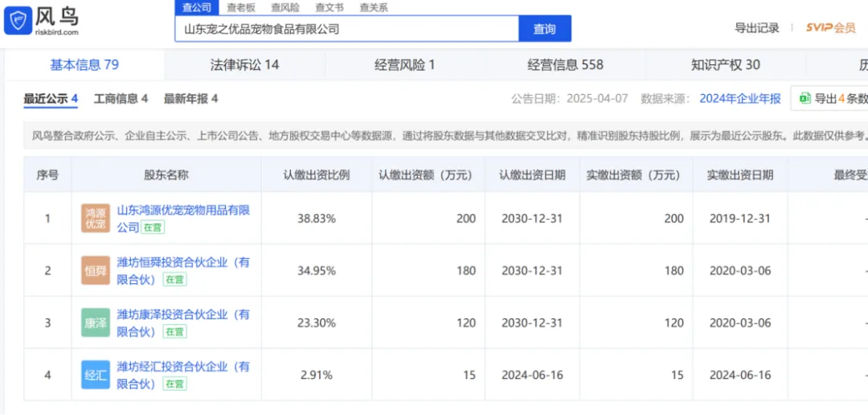Viewport: 868px width, 415px height.
Task: Click the 在营 tag for 山东鸿源优宠
Action: pyautogui.click(x=152, y=227)
